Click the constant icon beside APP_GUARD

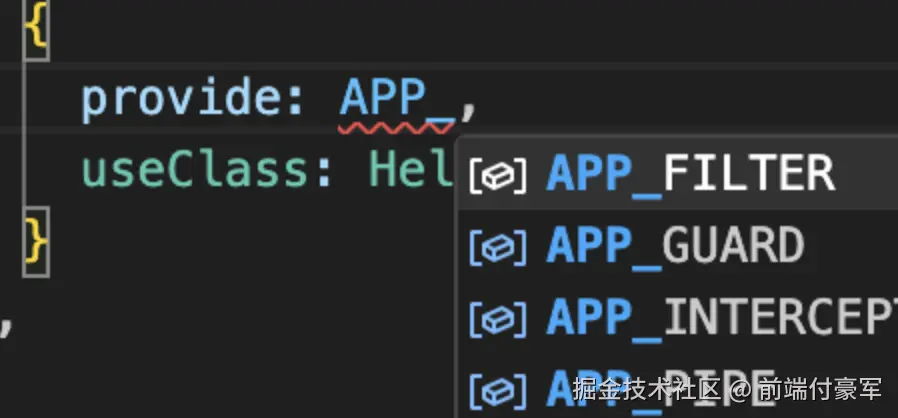498,247
